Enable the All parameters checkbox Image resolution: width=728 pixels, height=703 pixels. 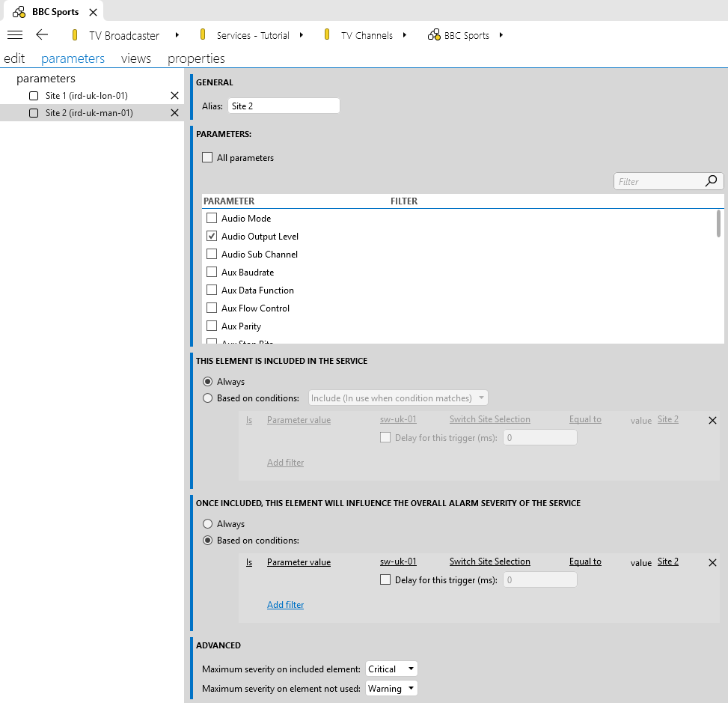[x=207, y=157]
